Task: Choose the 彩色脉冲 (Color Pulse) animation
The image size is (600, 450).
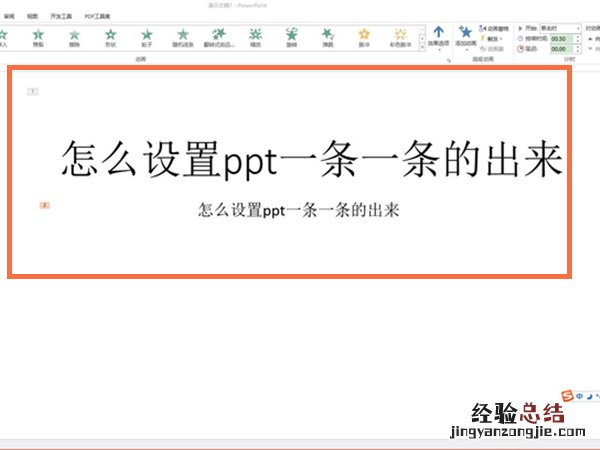Action: tap(400, 38)
